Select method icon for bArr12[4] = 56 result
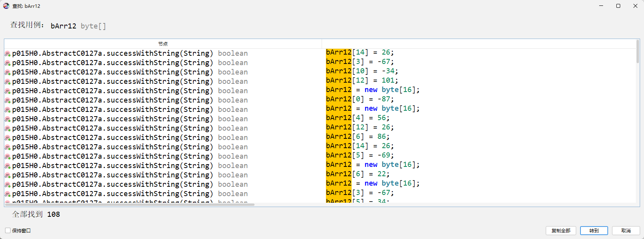This screenshot has width=644, height=239. [7, 119]
